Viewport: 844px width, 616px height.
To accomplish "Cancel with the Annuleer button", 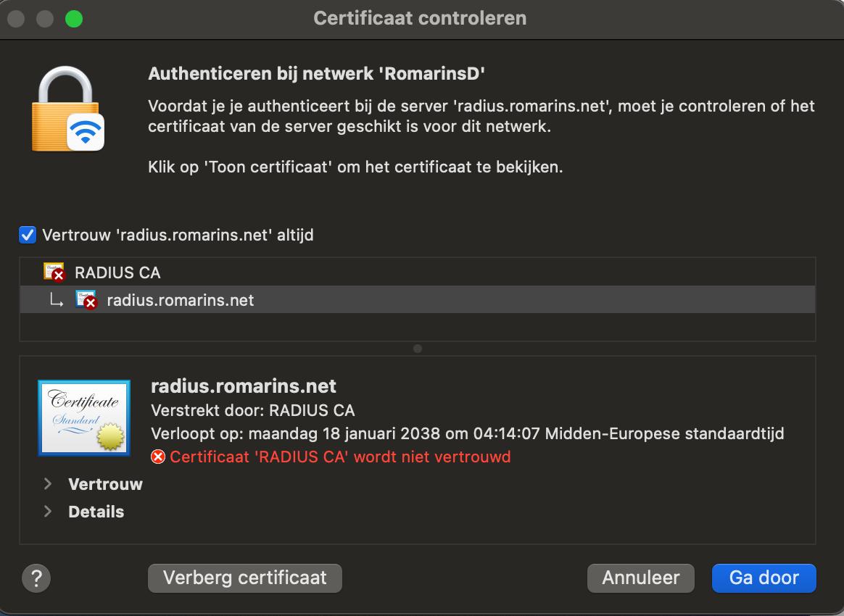I will coord(640,578).
